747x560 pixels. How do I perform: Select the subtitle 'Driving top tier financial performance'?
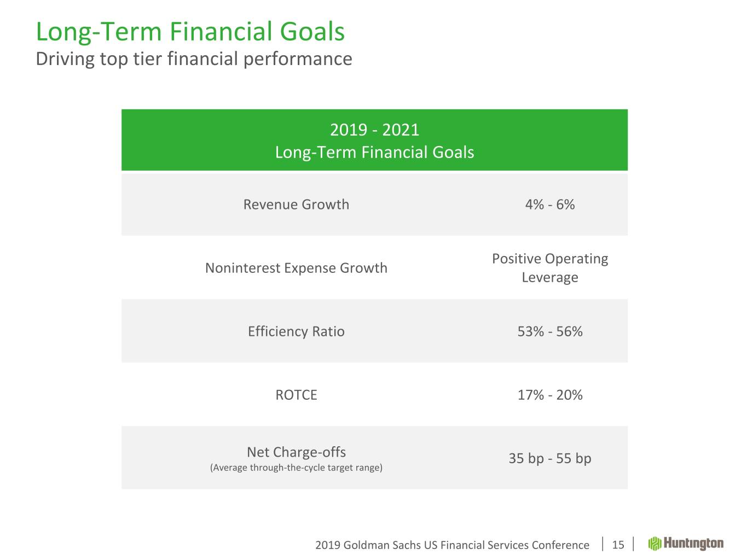coord(194,59)
